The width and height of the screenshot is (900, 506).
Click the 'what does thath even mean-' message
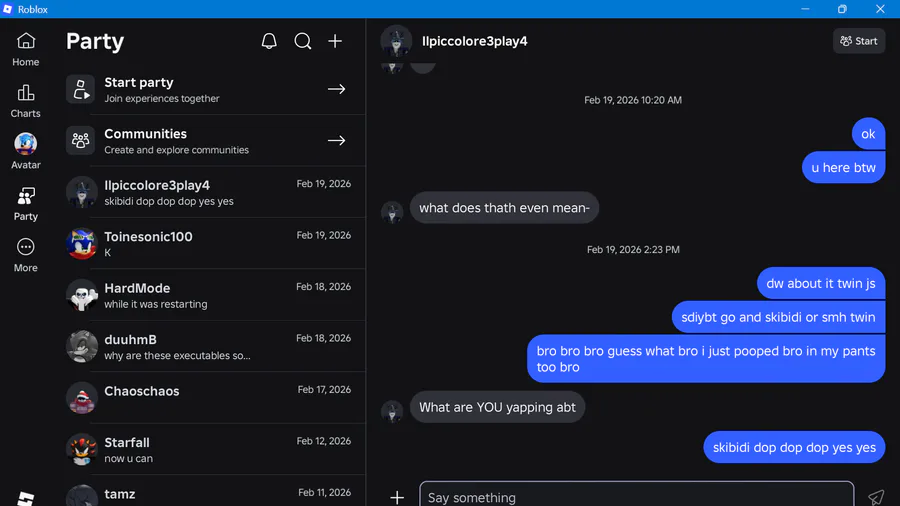(504, 208)
